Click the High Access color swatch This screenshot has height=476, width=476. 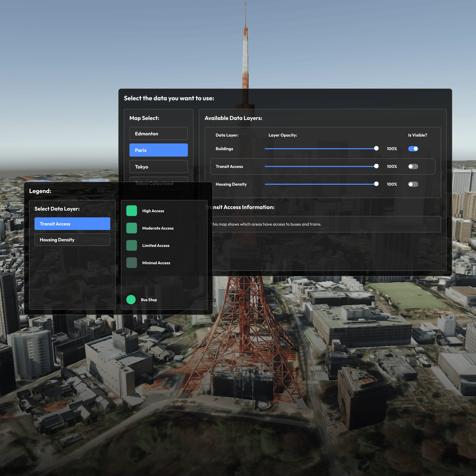pos(132,211)
